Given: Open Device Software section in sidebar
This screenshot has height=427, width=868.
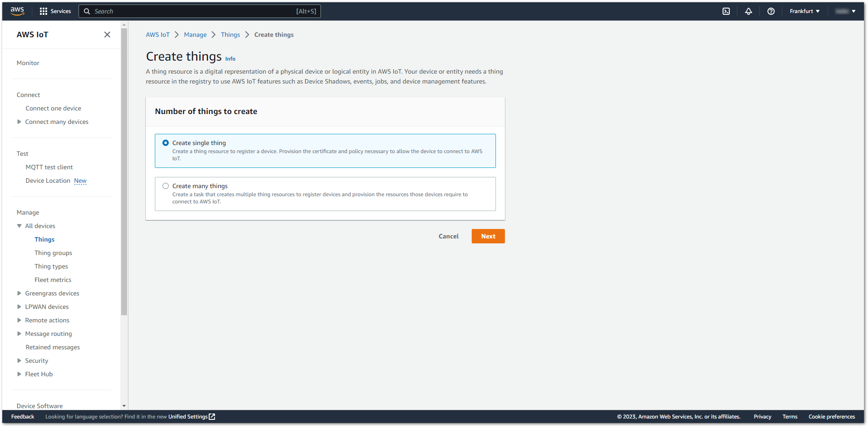Looking at the screenshot, I should (x=39, y=406).
